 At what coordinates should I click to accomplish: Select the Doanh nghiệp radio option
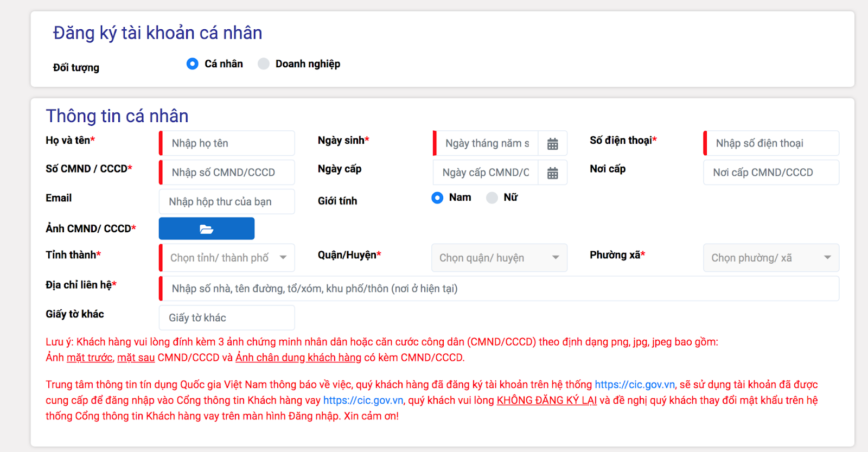click(x=264, y=63)
